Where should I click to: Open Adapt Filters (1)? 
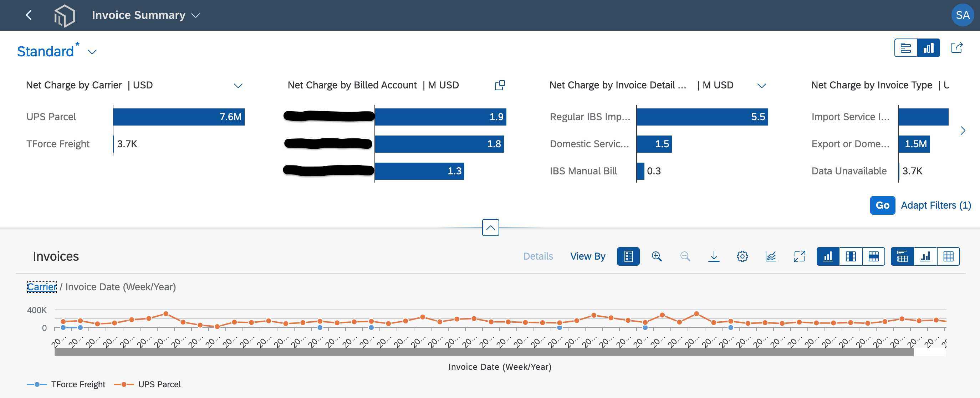(935, 205)
